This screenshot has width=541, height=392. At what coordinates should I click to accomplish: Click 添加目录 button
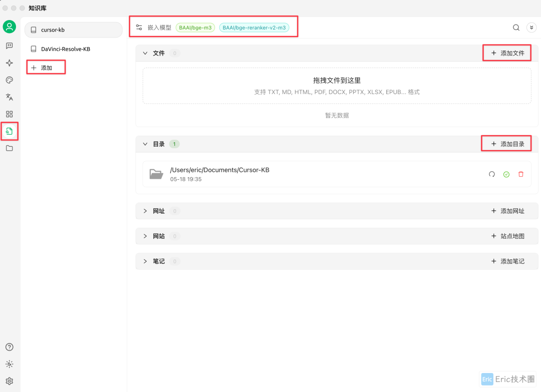pos(507,144)
